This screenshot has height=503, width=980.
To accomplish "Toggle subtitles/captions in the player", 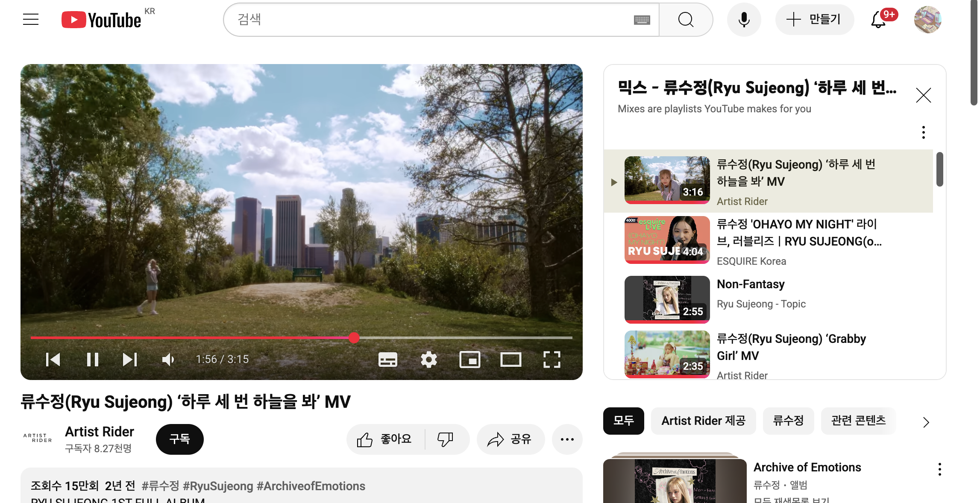I will 387,360.
